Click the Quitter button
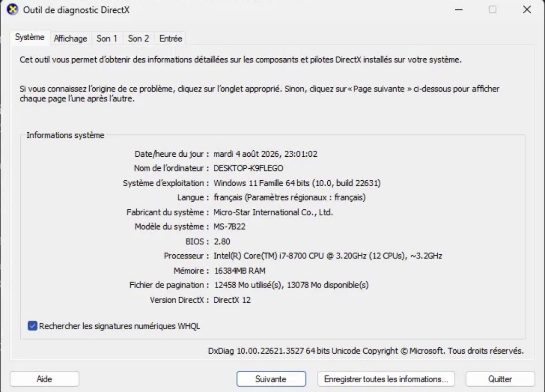Viewport: 545px width, 392px height. [500, 379]
